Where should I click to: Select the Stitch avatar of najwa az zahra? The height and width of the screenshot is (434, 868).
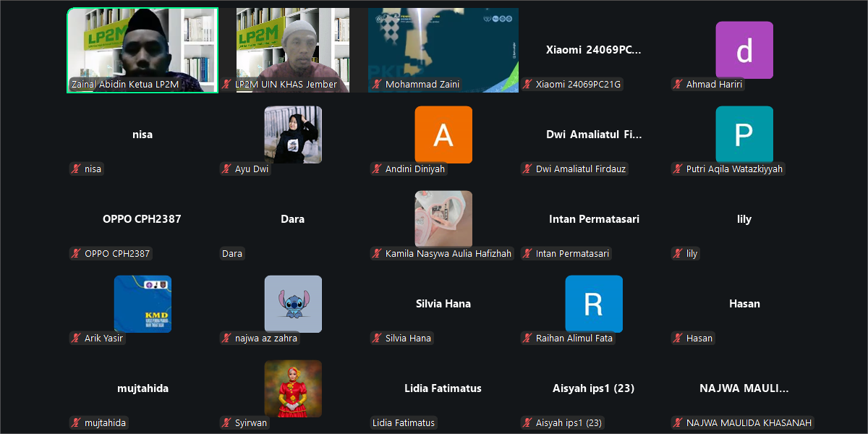[293, 304]
